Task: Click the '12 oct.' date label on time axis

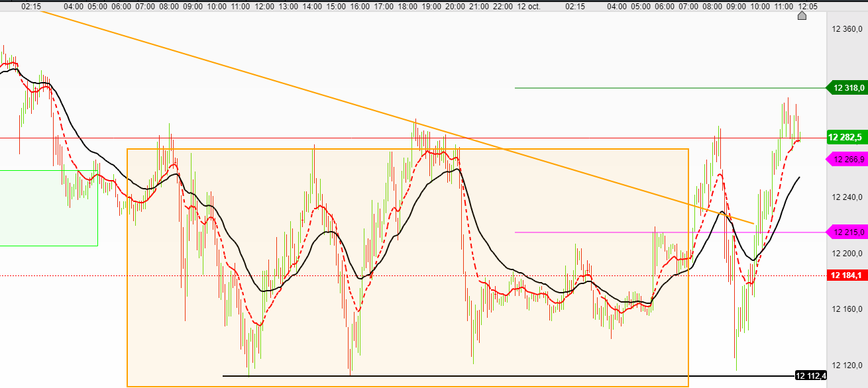Action: [529, 6]
